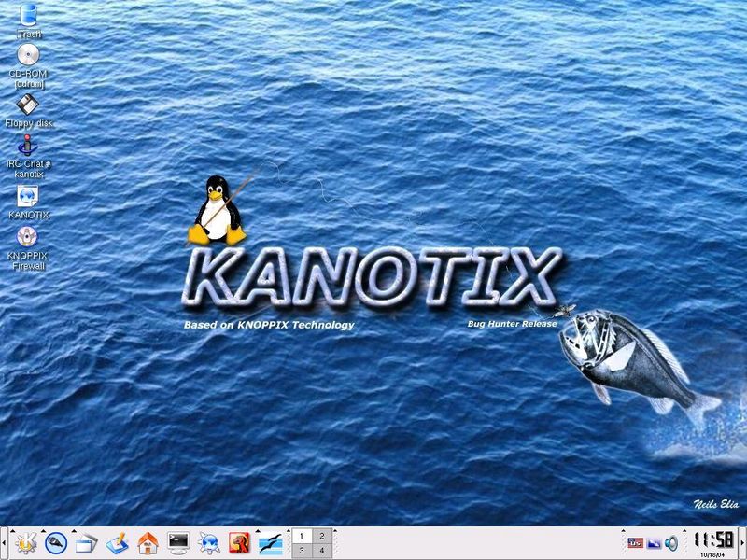
Task: Launch the KNOPPIX Firewall desktop icon
Action: pos(29,247)
